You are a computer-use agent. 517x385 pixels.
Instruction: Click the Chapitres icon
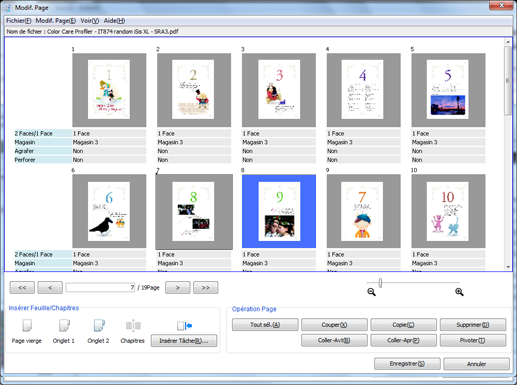click(133, 326)
